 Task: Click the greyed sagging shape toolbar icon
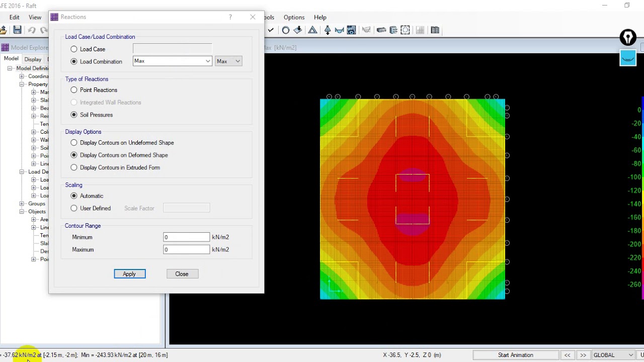[366, 30]
